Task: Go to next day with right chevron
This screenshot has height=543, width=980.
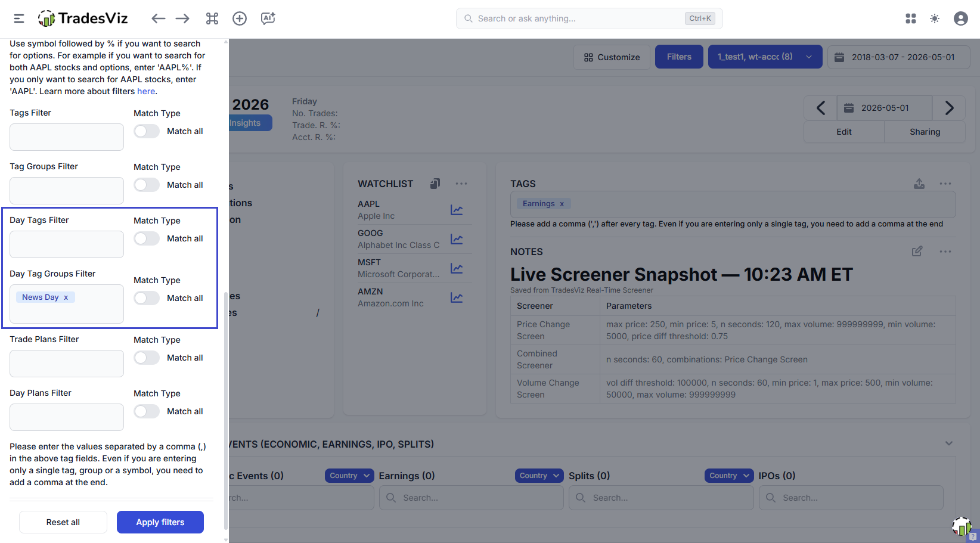Action: (949, 108)
